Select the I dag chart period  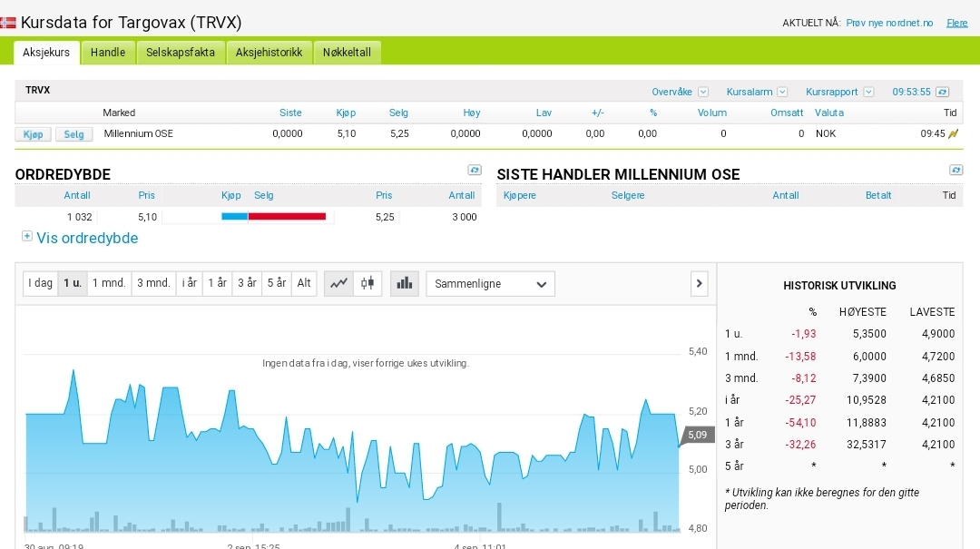[x=40, y=283]
